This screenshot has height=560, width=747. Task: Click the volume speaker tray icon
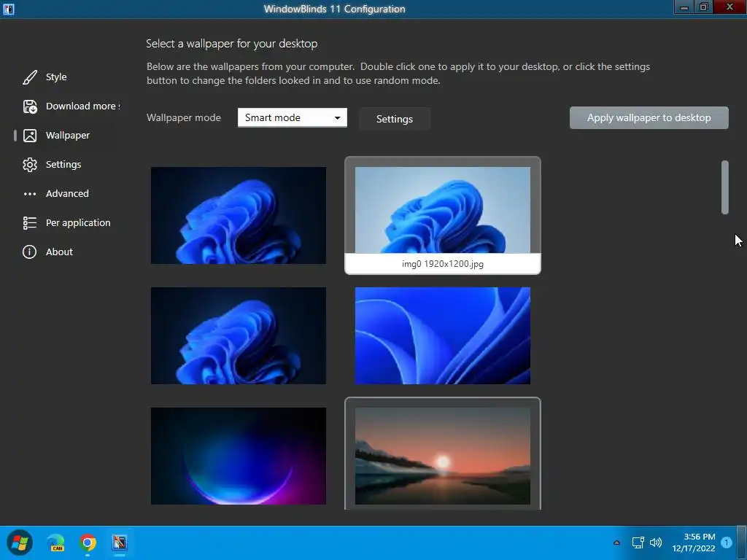click(x=656, y=542)
